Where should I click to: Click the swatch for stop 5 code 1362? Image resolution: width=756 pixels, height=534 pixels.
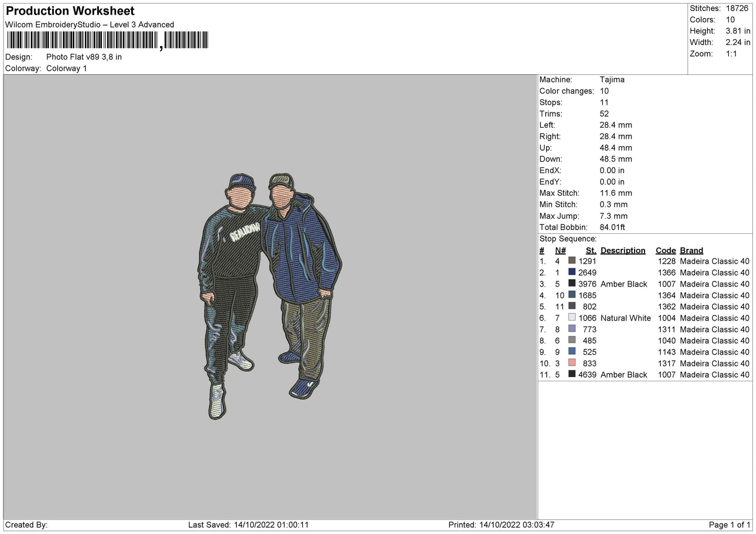point(572,306)
